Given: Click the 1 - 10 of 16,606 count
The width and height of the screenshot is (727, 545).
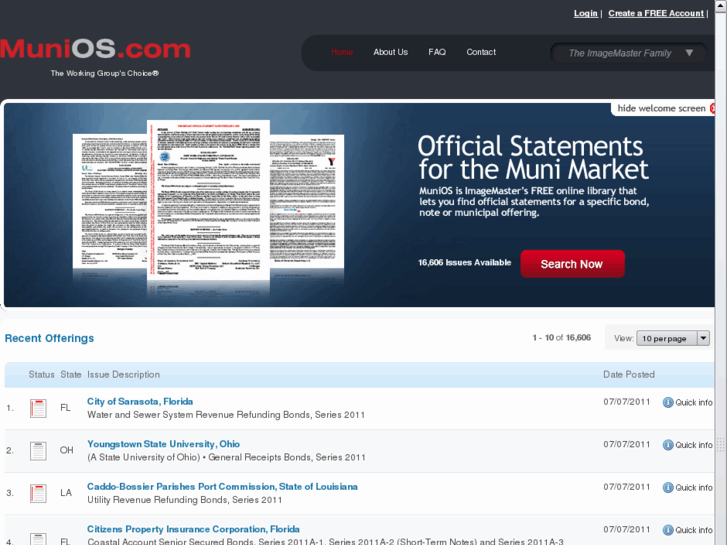Looking at the screenshot, I should (x=561, y=338).
